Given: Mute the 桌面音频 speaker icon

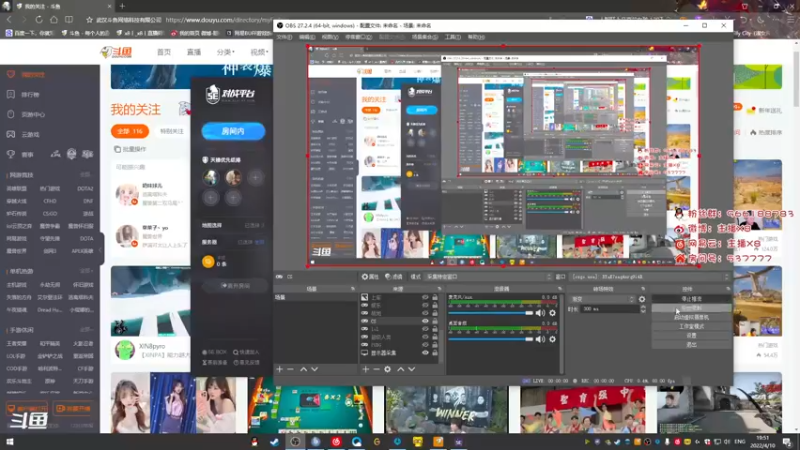Looking at the screenshot, I should click(540, 339).
